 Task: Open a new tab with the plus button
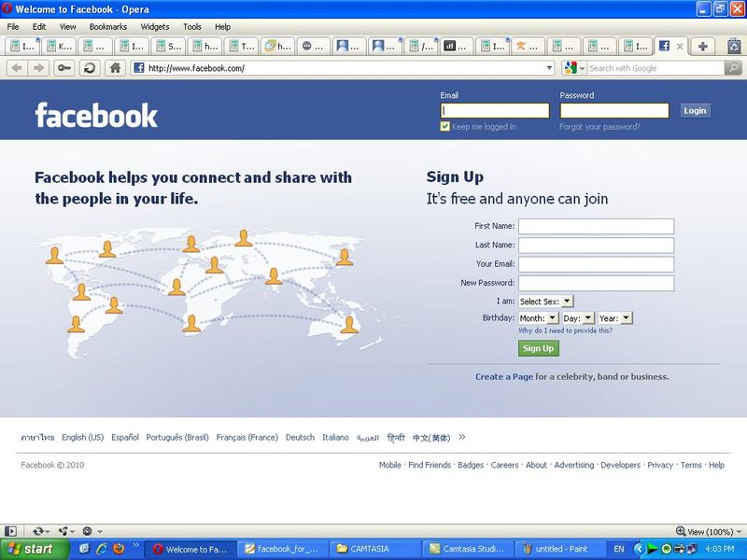[x=702, y=46]
